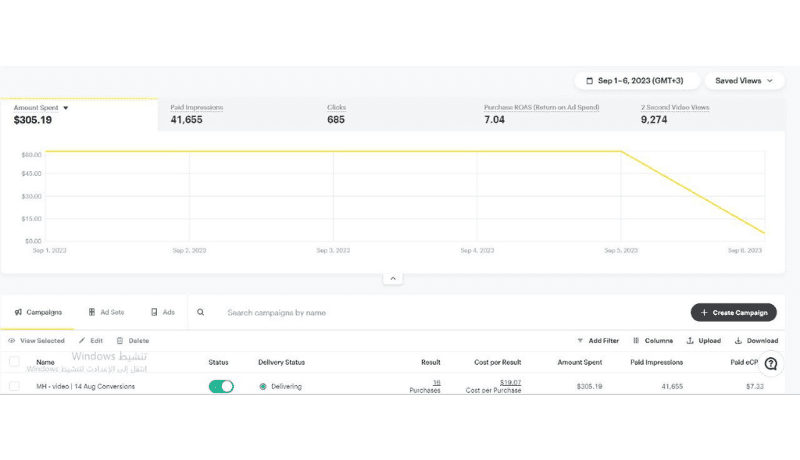Screen dimensions: 800x460
Task: Click the Add Filter funnel icon
Action: (x=581, y=341)
